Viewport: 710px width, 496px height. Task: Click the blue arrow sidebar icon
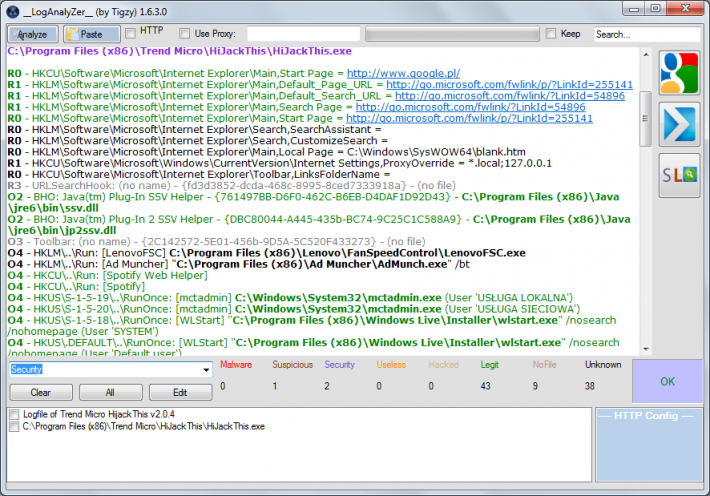679,124
